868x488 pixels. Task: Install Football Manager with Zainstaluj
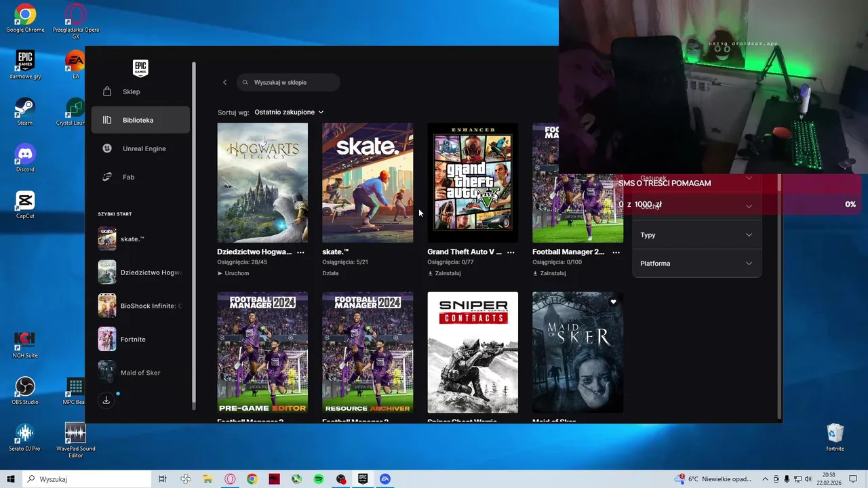(549, 273)
